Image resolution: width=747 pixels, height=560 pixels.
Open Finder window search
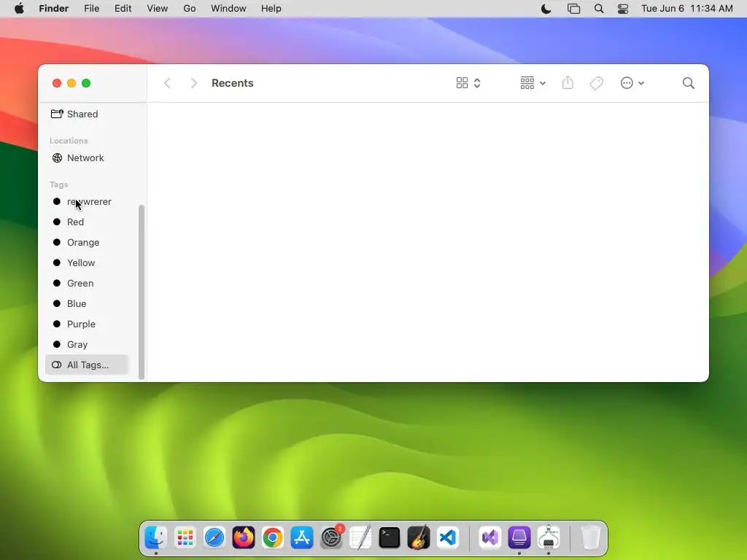[x=688, y=83]
